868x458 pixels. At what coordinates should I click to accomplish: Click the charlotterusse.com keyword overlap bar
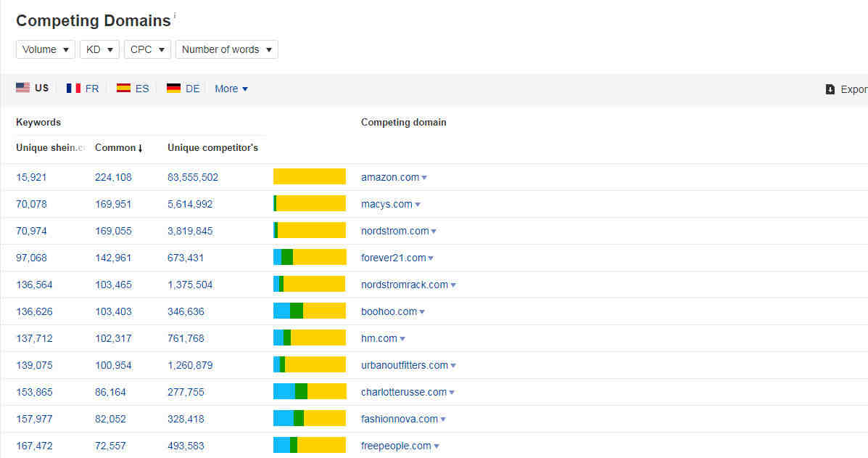(x=310, y=391)
